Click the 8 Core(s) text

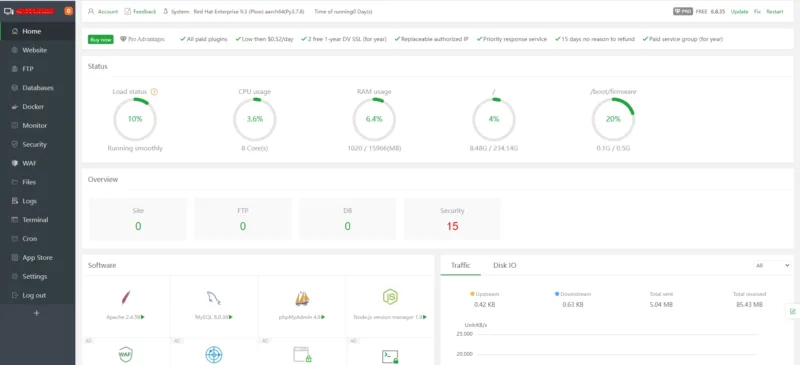tap(255, 149)
